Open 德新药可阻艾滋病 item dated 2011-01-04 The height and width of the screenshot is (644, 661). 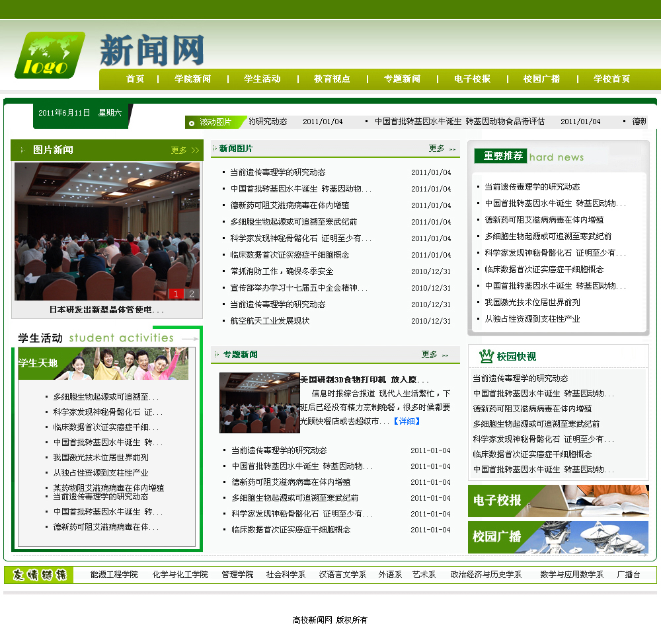291,482
